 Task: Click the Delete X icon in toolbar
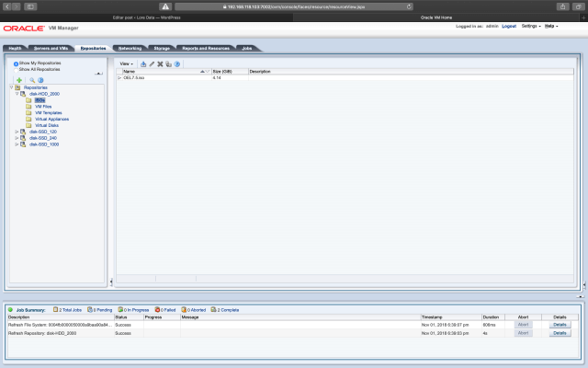[160, 64]
